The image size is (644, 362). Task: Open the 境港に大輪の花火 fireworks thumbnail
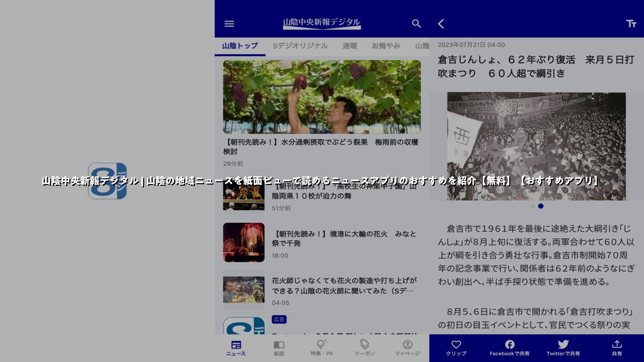(x=244, y=242)
